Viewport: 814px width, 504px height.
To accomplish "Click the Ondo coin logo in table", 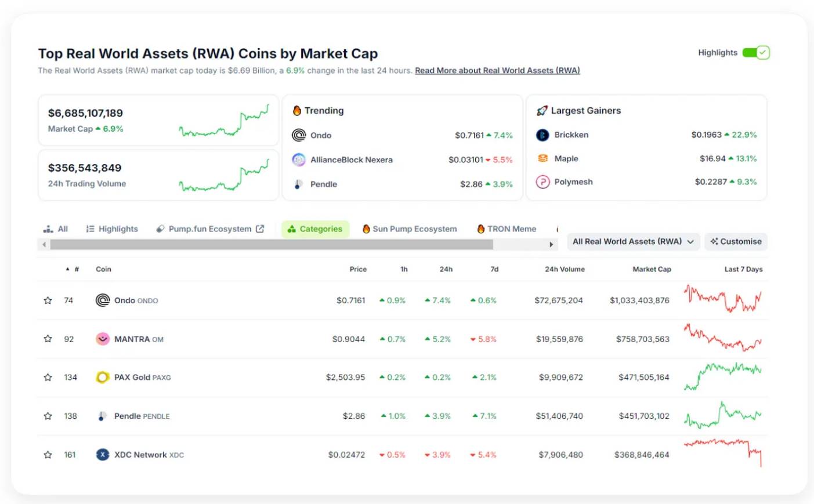I will click(103, 300).
